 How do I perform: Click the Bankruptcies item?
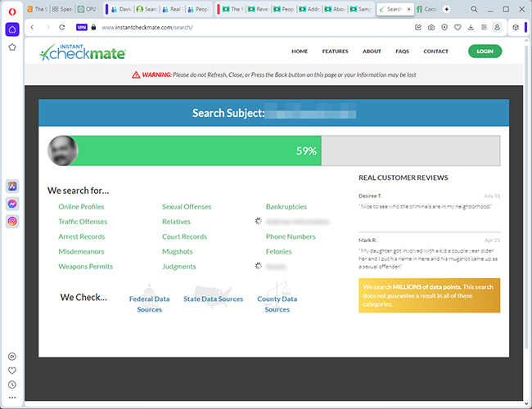pyautogui.click(x=286, y=206)
